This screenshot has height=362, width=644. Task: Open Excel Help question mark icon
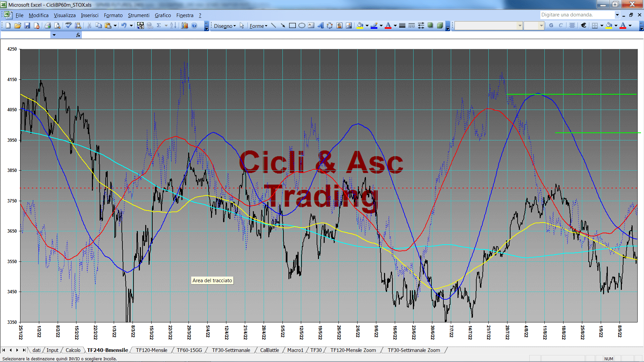pyautogui.click(x=194, y=25)
